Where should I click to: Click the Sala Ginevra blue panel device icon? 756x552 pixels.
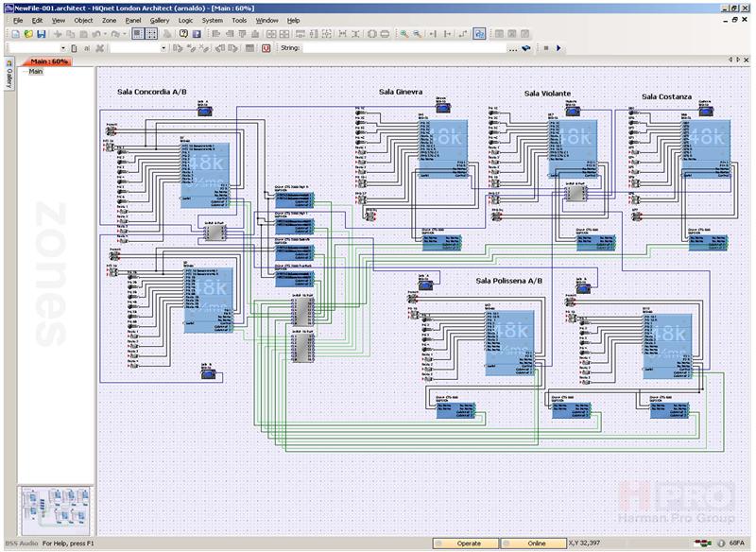[x=443, y=108]
